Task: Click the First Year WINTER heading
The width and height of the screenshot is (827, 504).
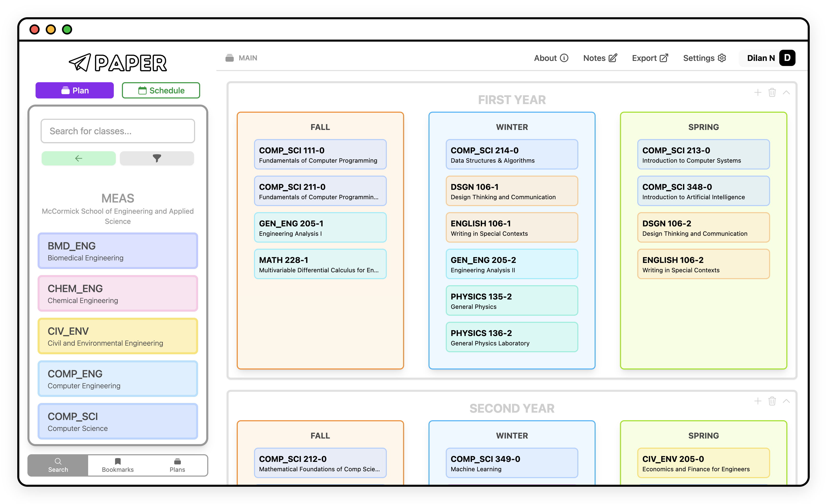Action: (x=512, y=127)
